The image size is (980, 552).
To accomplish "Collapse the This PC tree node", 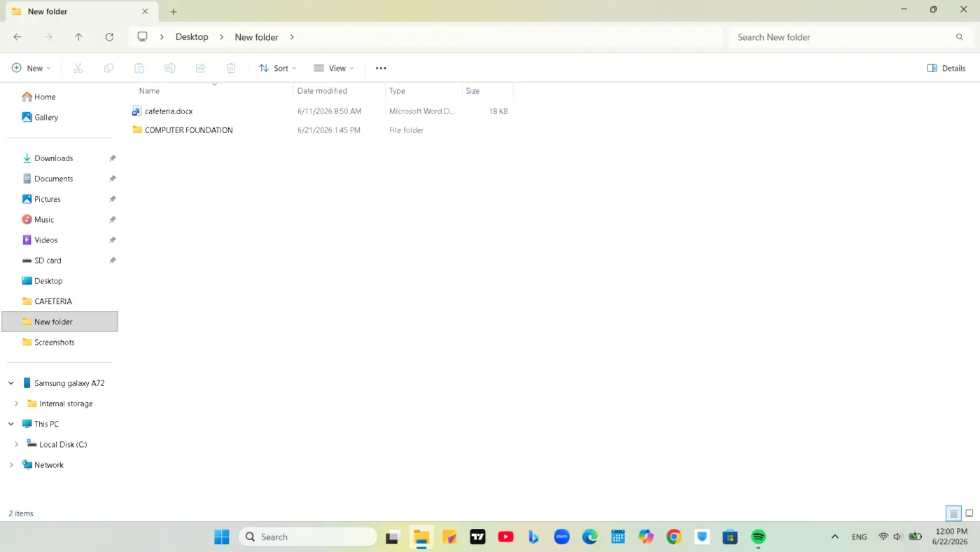I will tap(11, 424).
